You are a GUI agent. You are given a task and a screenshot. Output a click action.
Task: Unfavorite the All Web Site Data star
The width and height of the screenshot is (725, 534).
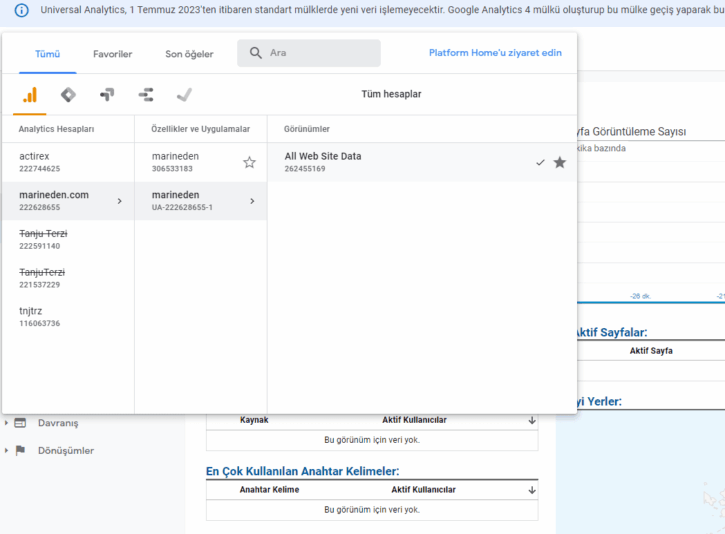tap(559, 162)
